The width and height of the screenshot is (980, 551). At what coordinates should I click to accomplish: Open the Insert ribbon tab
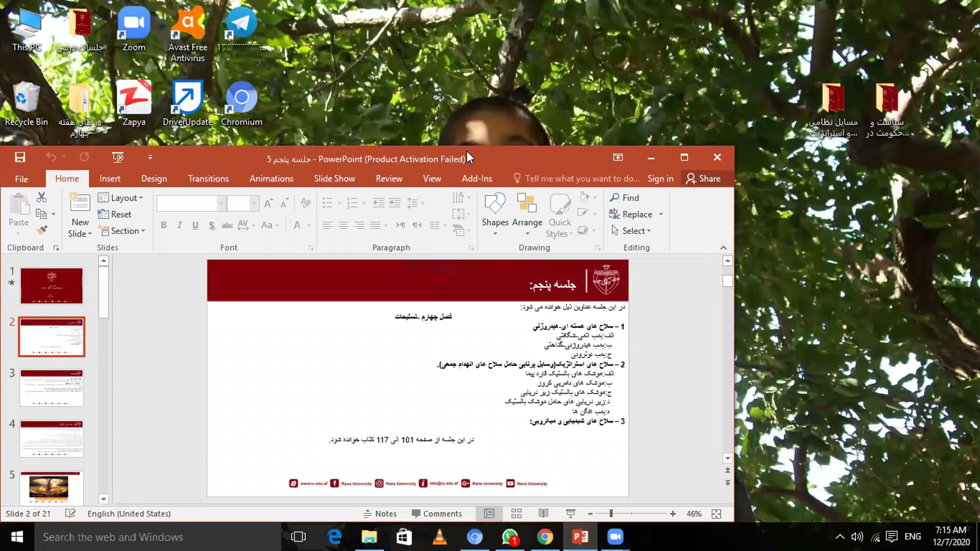coord(110,178)
